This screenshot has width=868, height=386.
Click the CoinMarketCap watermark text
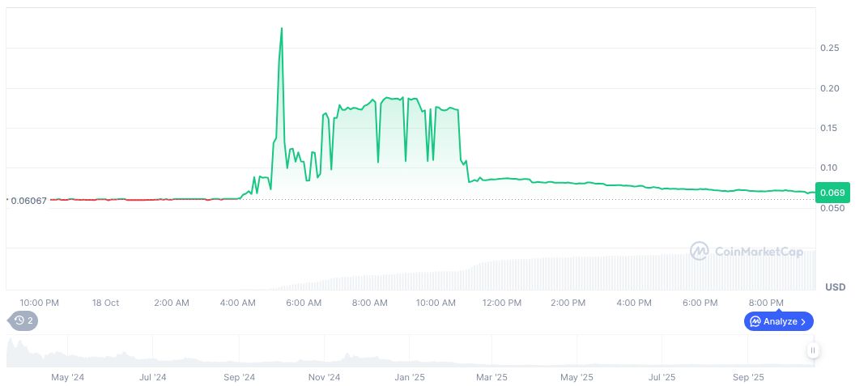(759, 252)
